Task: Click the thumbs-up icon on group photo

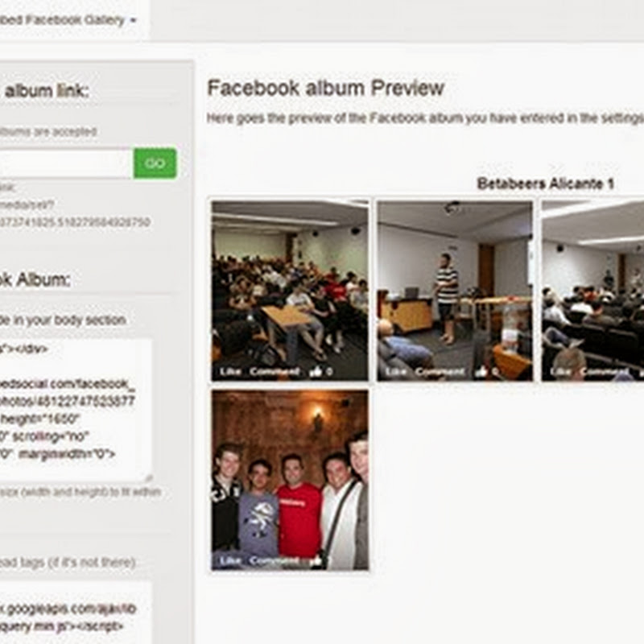Action: click(316, 560)
